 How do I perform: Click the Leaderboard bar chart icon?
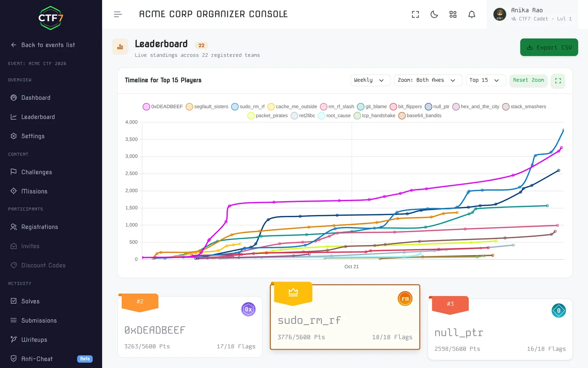120,47
